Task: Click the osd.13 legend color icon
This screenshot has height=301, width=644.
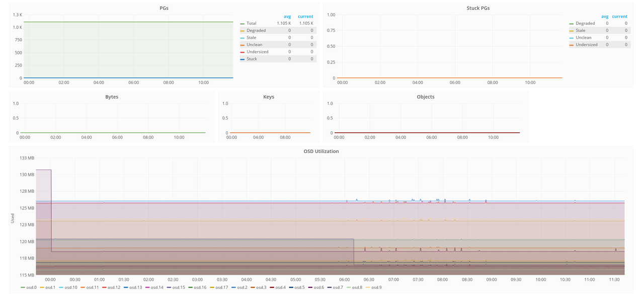Action: (x=125, y=287)
